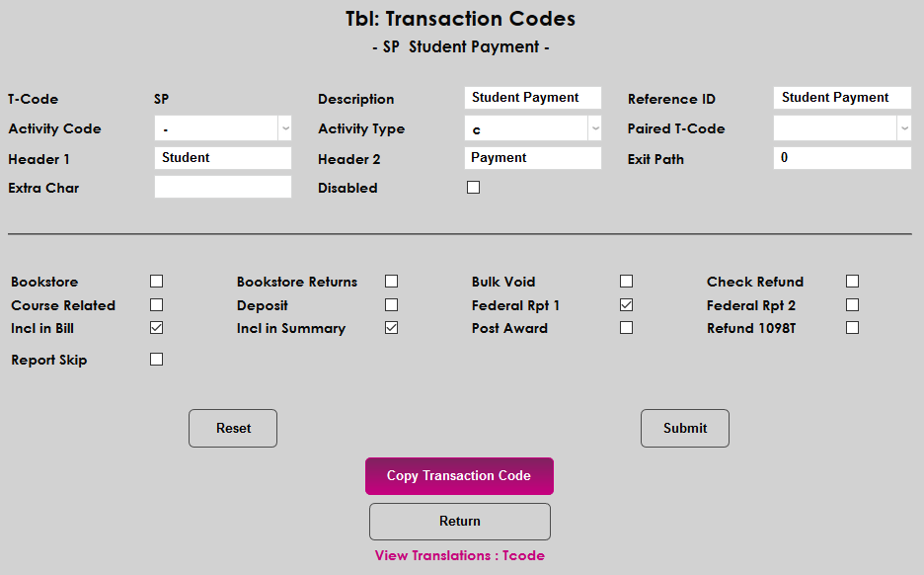Click into the Description text field
This screenshot has width=924, height=575.
click(533, 98)
